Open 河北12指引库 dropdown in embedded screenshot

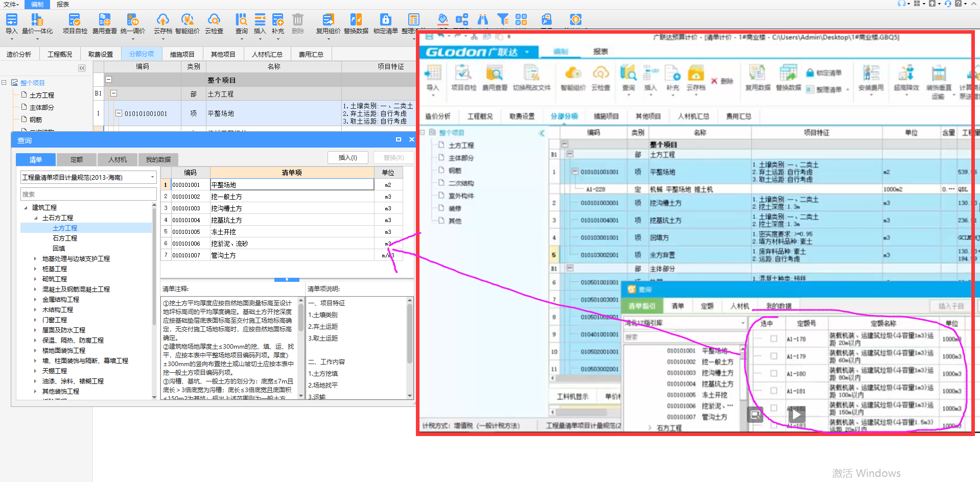pyautogui.click(x=742, y=323)
